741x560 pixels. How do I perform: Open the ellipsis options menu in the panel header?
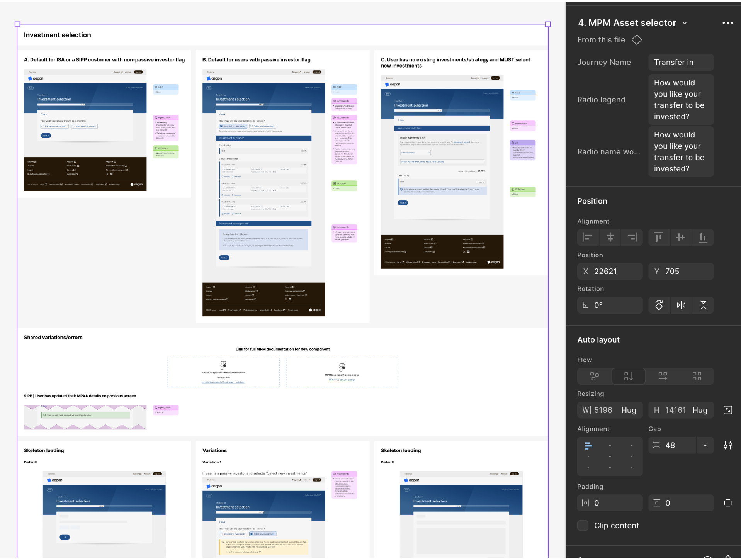coord(727,23)
